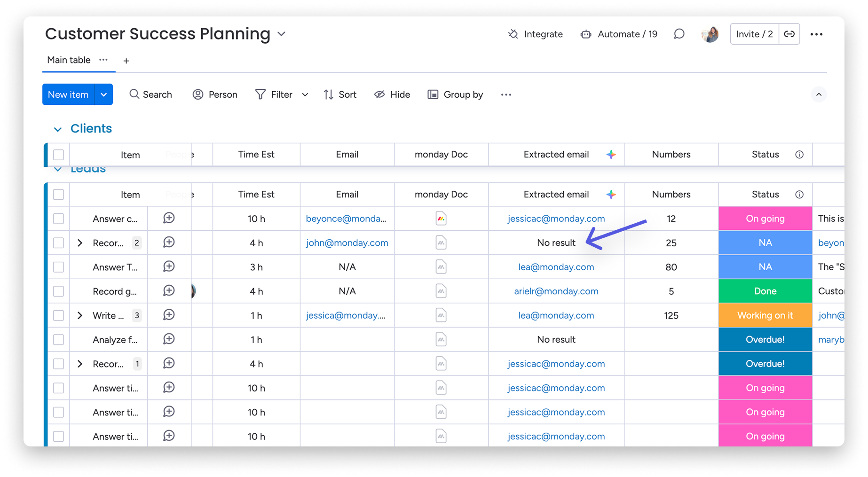
Task: Click Invite / 2 button
Action: [x=754, y=34]
